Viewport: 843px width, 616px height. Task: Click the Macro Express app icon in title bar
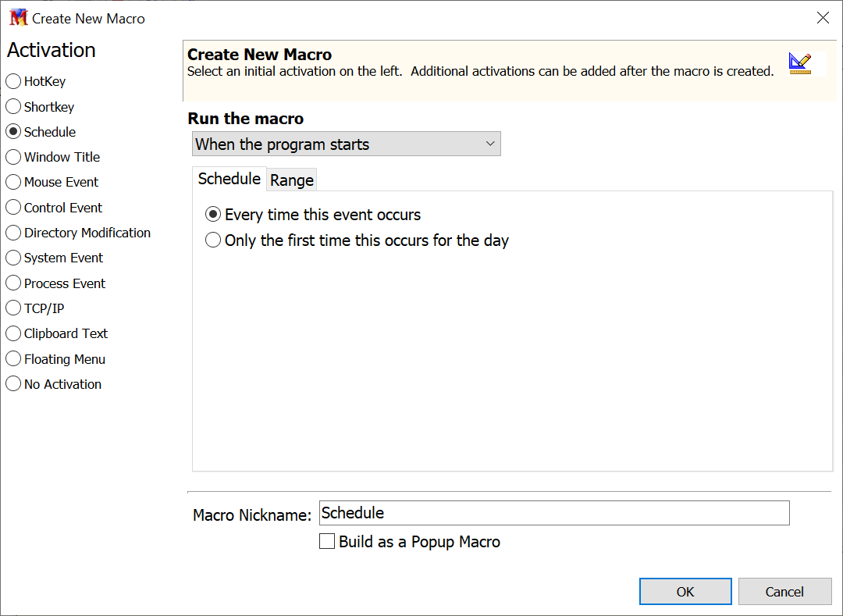pos(18,18)
